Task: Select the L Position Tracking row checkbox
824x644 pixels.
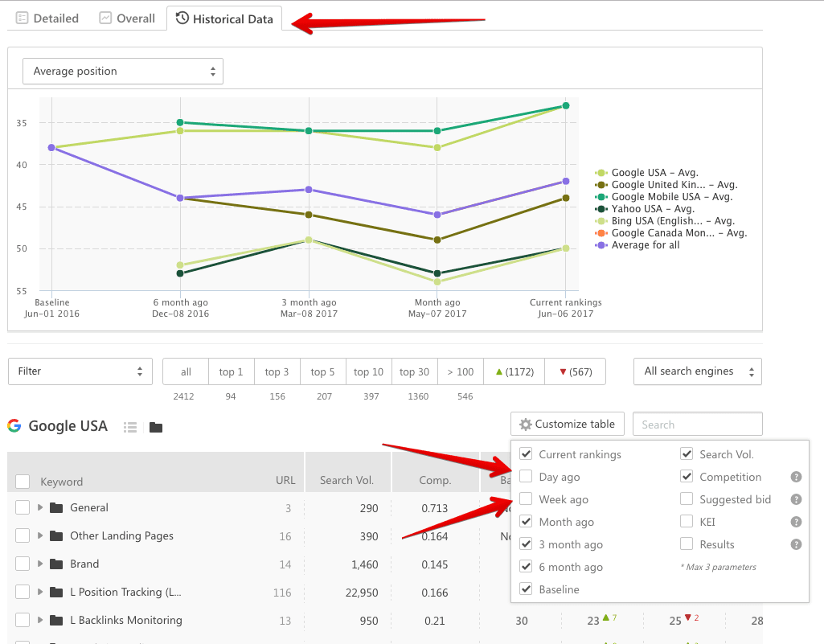Action: [x=23, y=592]
